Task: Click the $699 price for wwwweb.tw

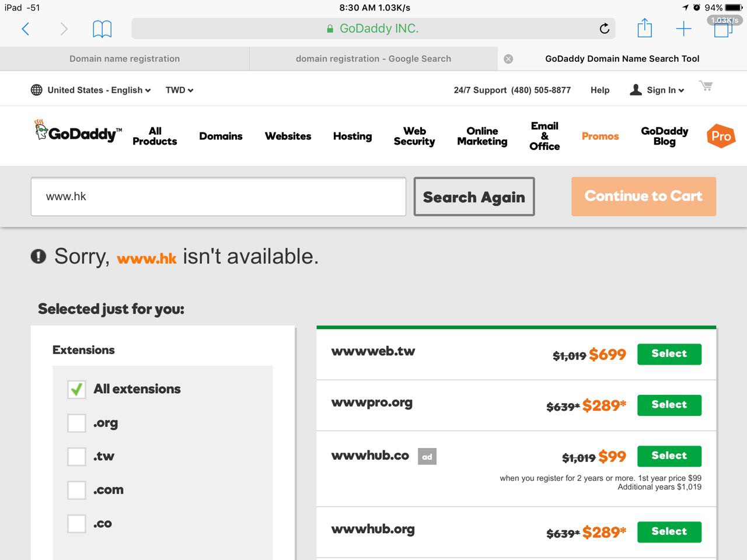Action: pyautogui.click(x=608, y=354)
